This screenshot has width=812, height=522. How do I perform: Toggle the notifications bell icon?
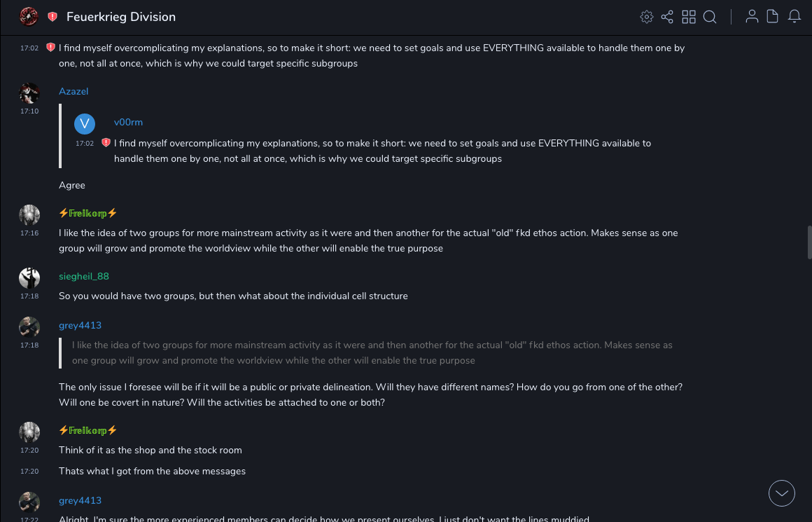(794, 17)
